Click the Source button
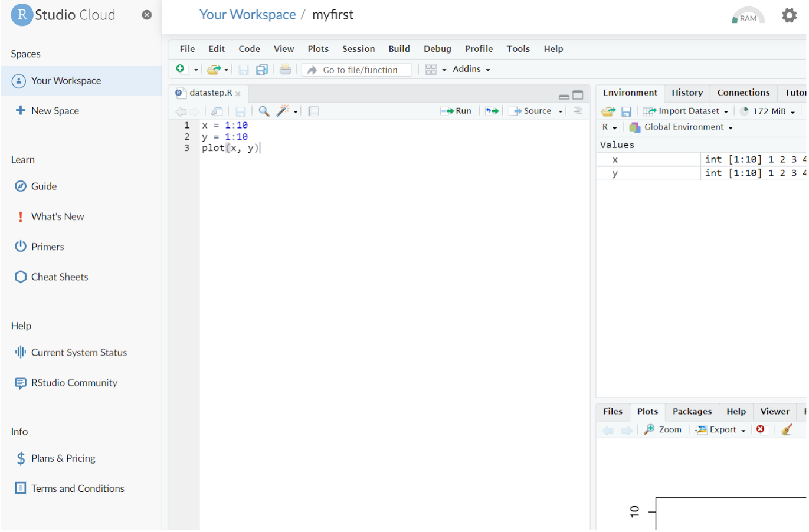 (530, 111)
